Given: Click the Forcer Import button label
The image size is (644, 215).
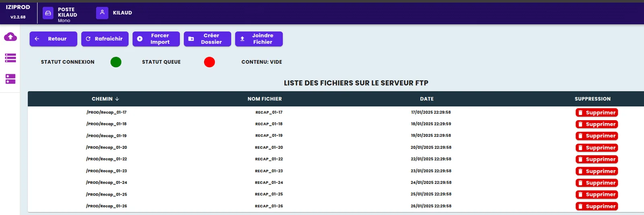Looking at the screenshot, I should [160, 39].
